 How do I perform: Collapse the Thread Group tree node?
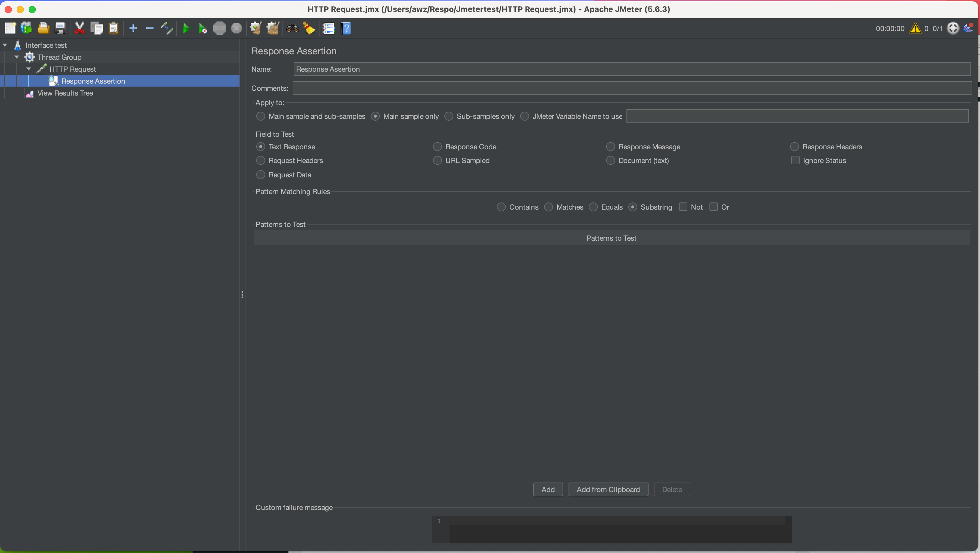(x=17, y=57)
